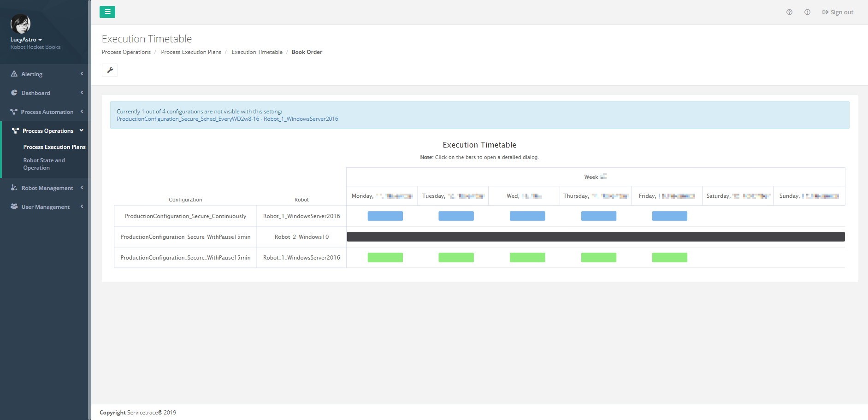Open Robot State and Operation page
This screenshot has height=420, width=868.
(44, 164)
